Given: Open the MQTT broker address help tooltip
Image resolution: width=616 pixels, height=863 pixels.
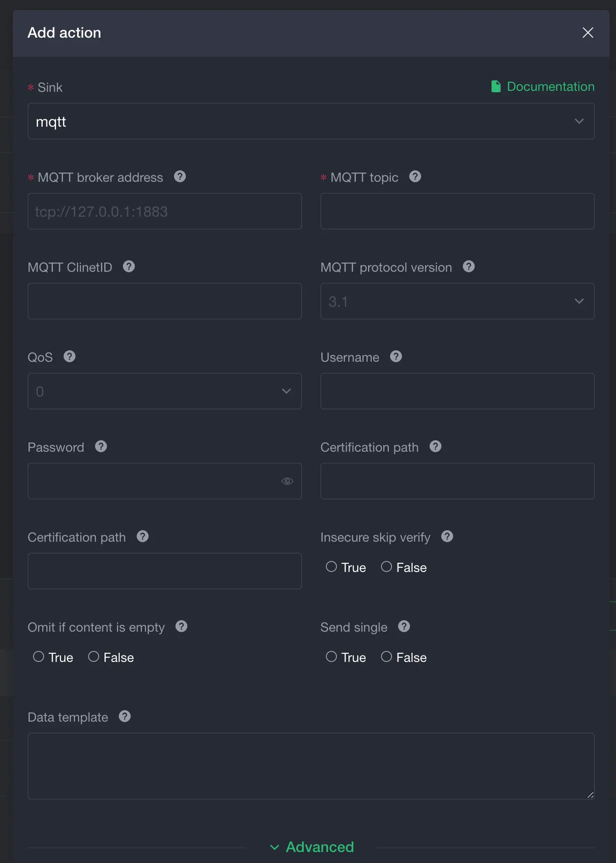Looking at the screenshot, I should 180,177.
